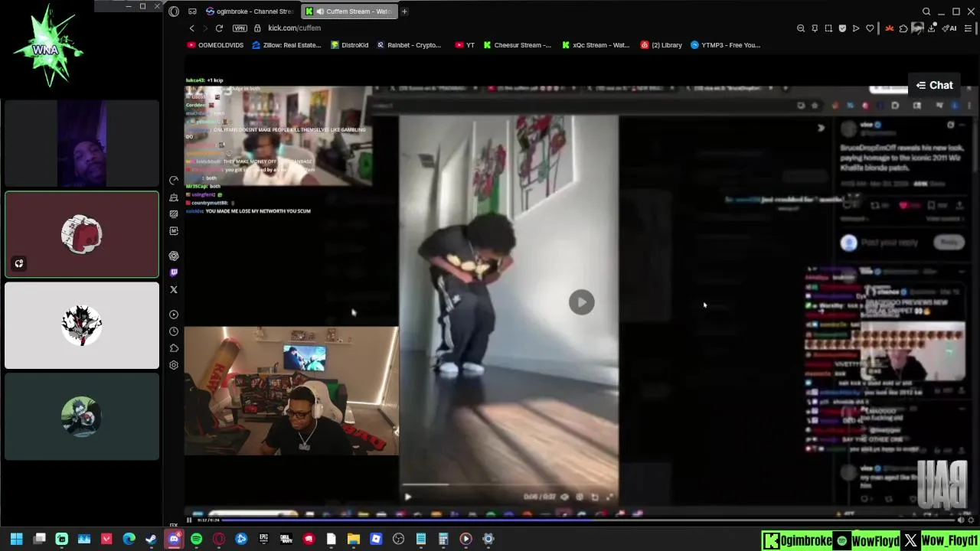Screen dimensions: 980x551
Task: Open Calculator from the taskbar
Action: (x=443, y=539)
